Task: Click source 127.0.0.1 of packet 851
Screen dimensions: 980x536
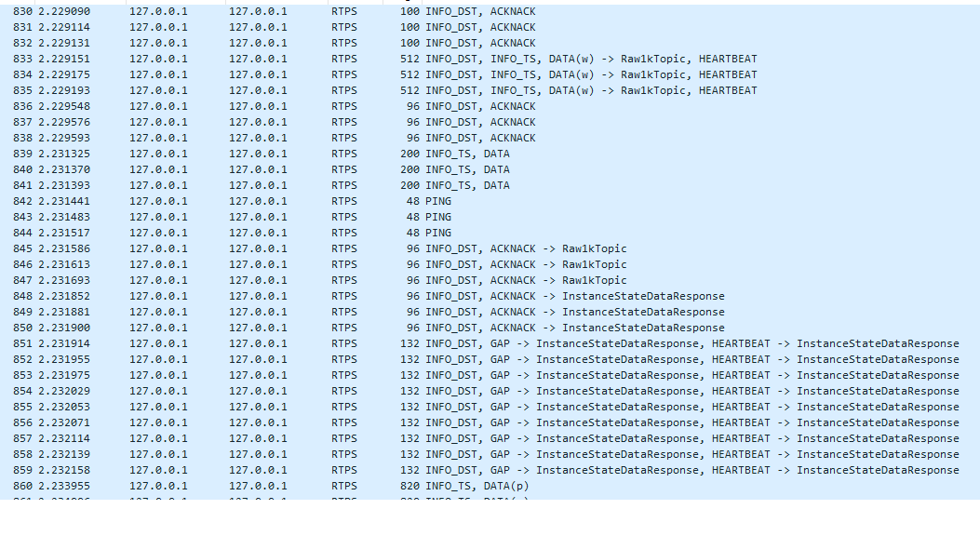Action: point(158,343)
